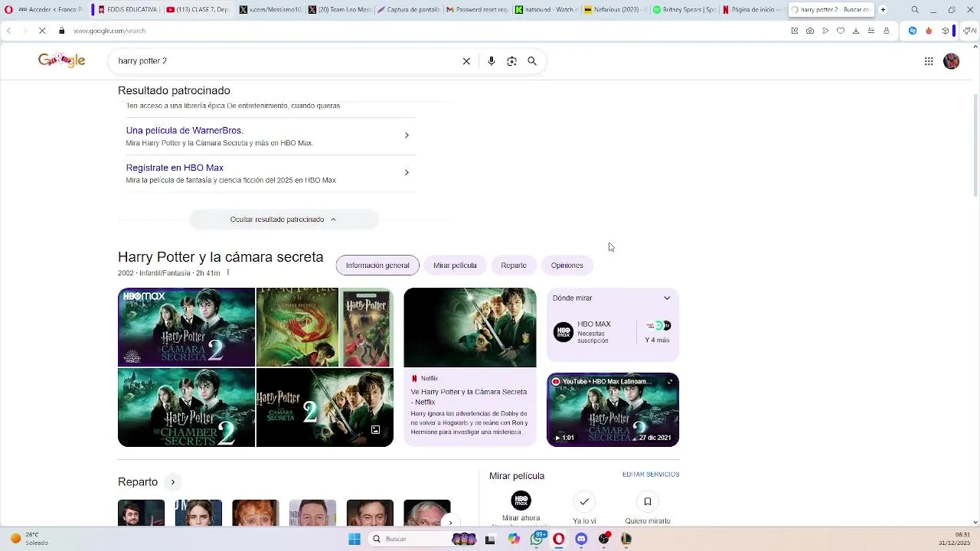Expand the Reparto section arrow
This screenshot has height=551, width=980.
point(173,482)
